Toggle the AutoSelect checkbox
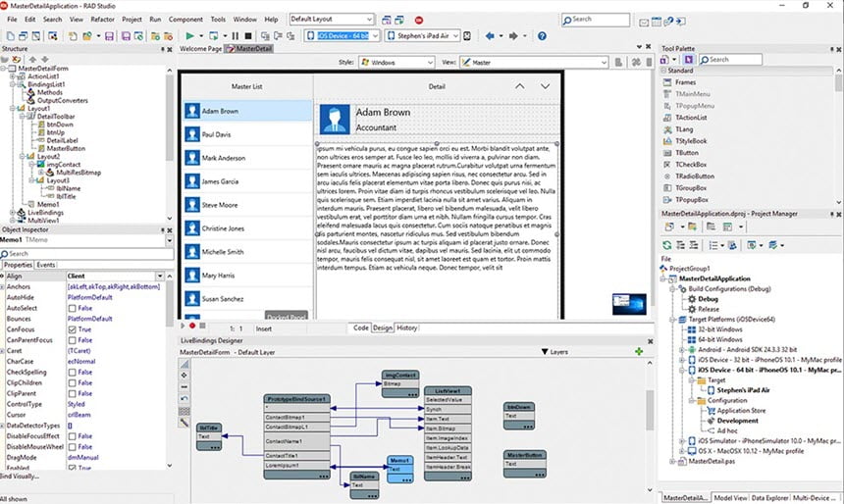 [72, 308]
